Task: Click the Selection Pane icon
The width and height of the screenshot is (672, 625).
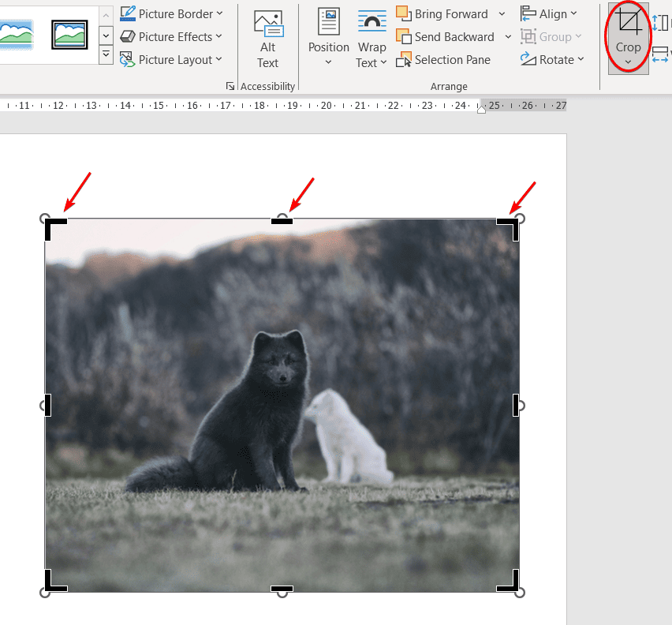Action: [x=404, y=60]
